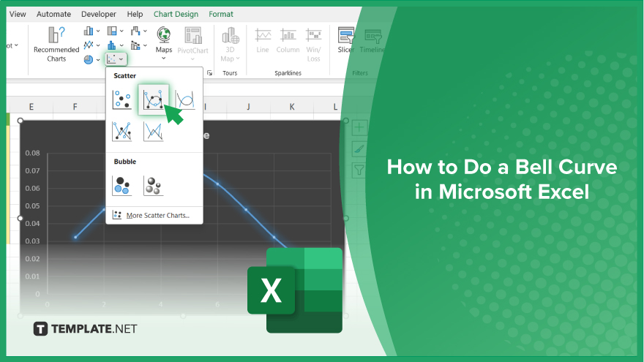
Task: Open the Developer tab
Action: [99, 14]
